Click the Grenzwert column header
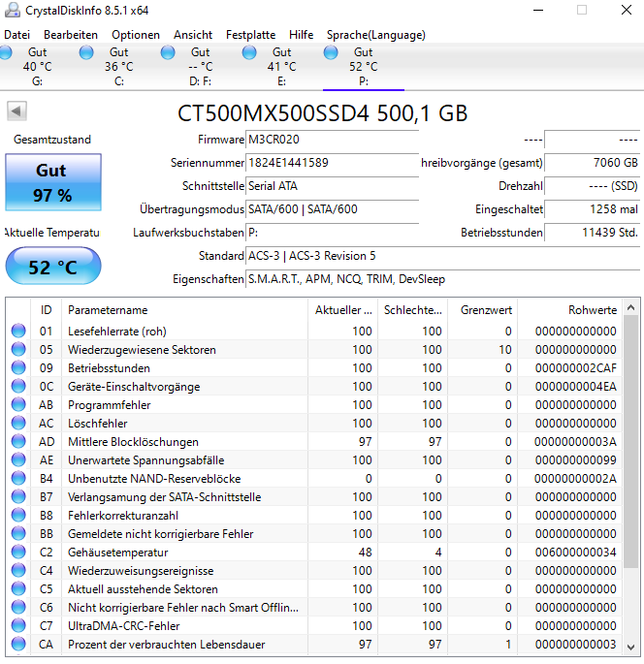 point(483,310)
